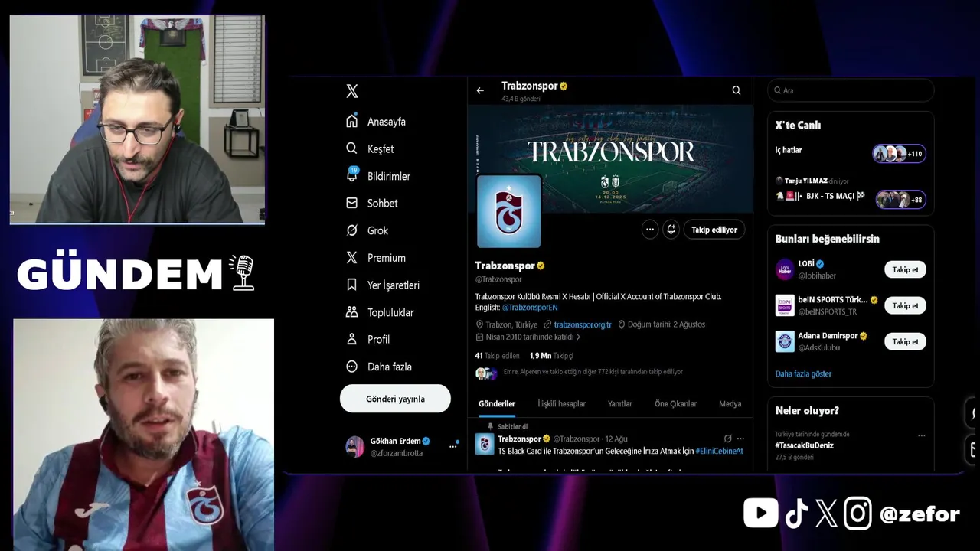980x551 pixels.
Task: Click the beIN SPORTS account avatar
Action: click(x=785, y=305)
